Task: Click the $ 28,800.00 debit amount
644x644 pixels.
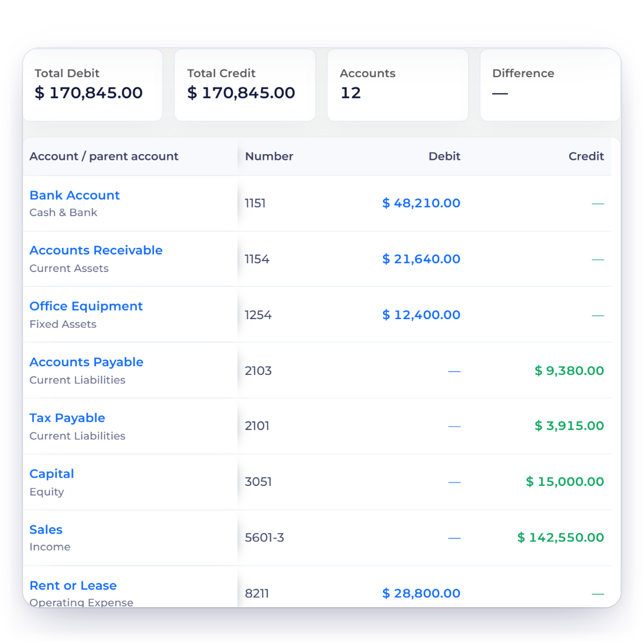Action: 421,593
